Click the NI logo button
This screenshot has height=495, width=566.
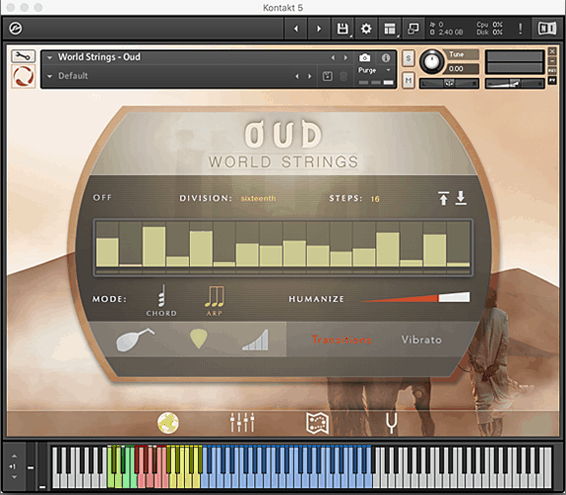547,28
